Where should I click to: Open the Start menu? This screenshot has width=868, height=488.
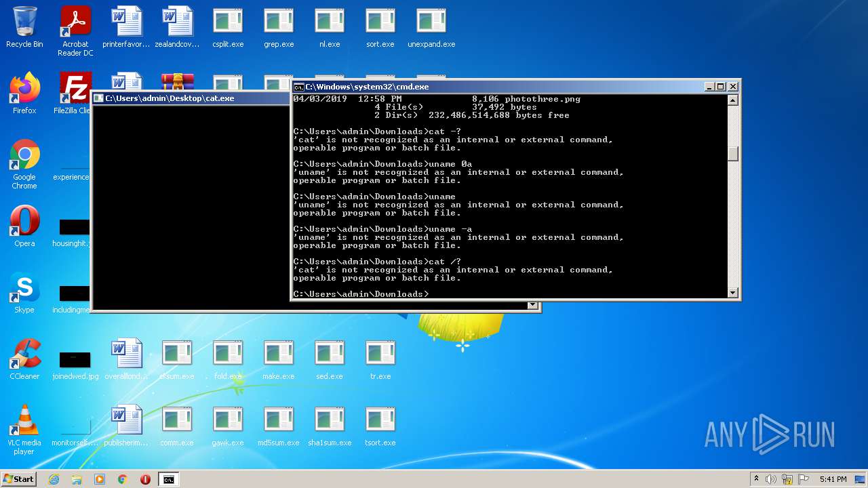[18, 479]
